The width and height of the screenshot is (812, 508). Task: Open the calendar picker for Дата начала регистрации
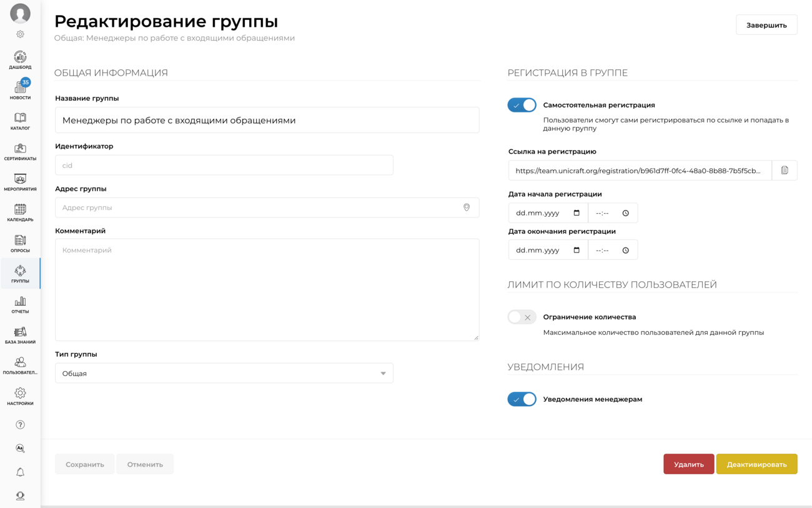coord(577,213)
